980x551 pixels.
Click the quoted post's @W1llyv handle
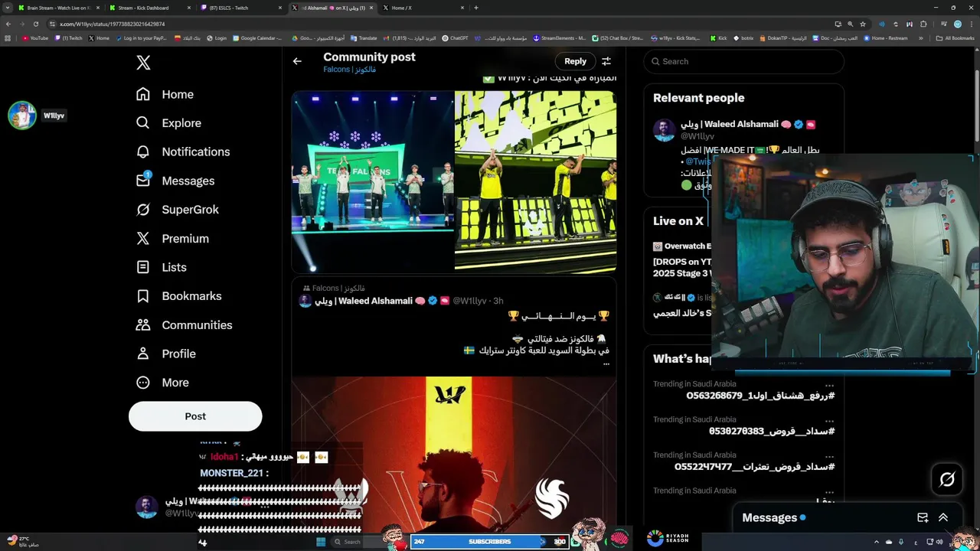(469, 301)
